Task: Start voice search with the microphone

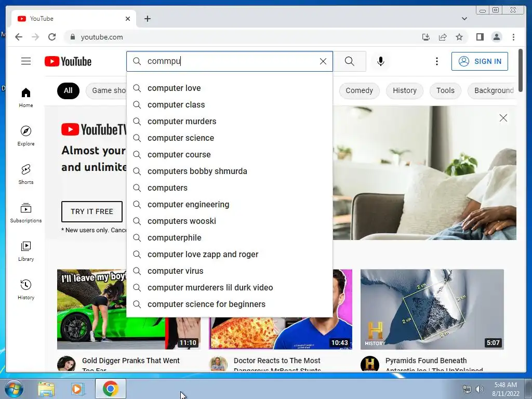Action: [x=381, y=61]
